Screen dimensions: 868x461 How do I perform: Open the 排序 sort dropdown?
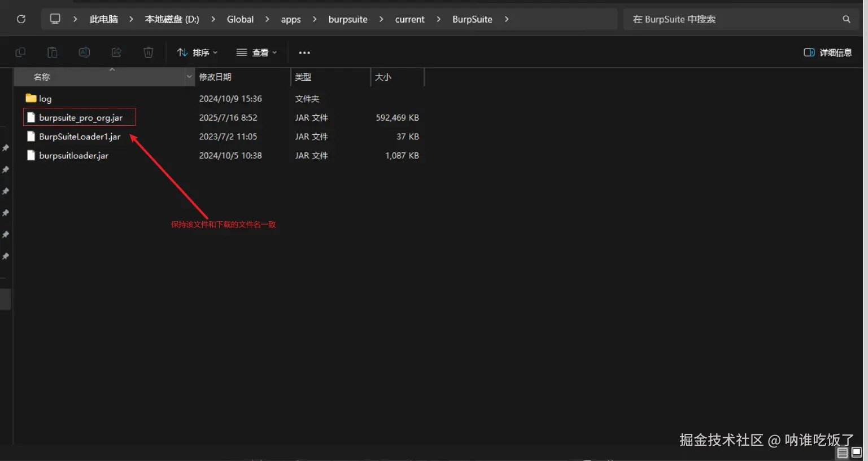197,52
